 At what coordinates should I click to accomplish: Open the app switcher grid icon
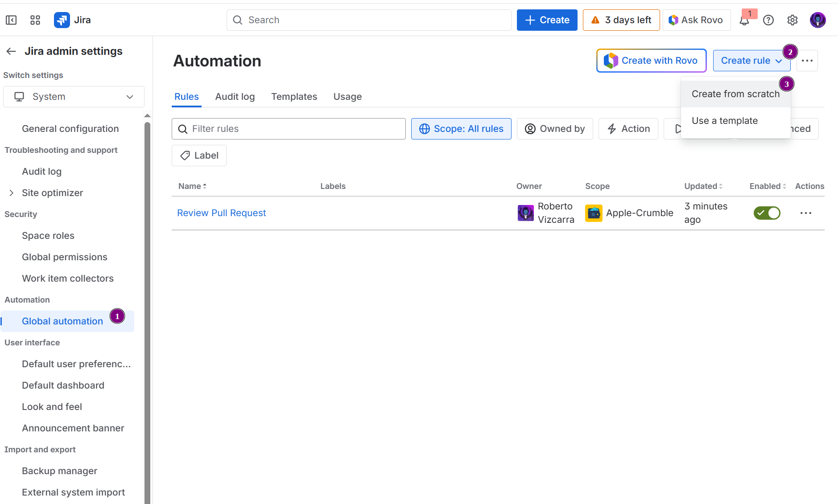pyautogui.click(x=35, y=20)
